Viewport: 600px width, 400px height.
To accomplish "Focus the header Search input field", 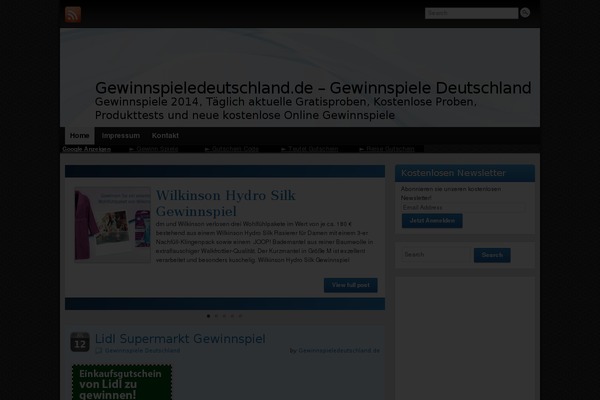I will pyautogui.click(x=471, y=13).
